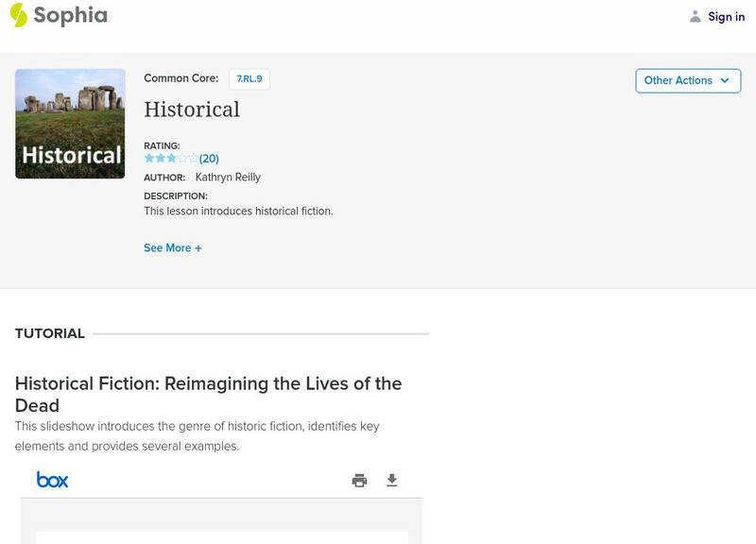Rate the lesson two stars
Image resolution: width=756 pixels, height=544 pixels.
coord(161,159)
